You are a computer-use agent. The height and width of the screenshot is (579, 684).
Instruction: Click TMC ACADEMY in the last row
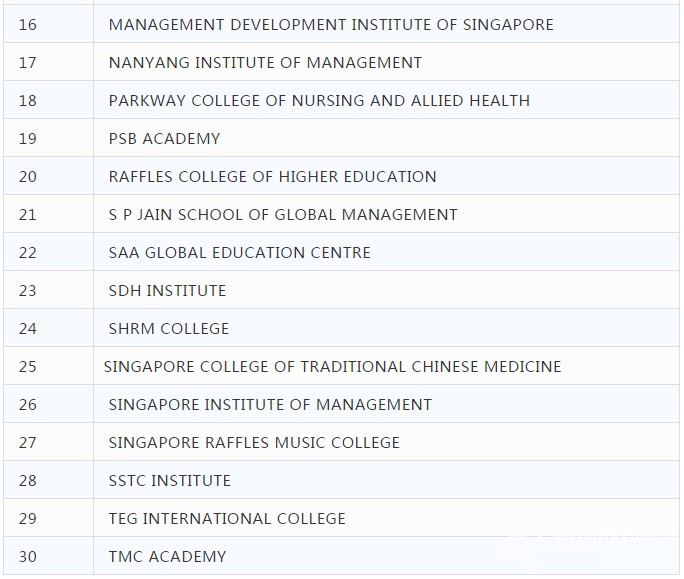pos(168,556)
